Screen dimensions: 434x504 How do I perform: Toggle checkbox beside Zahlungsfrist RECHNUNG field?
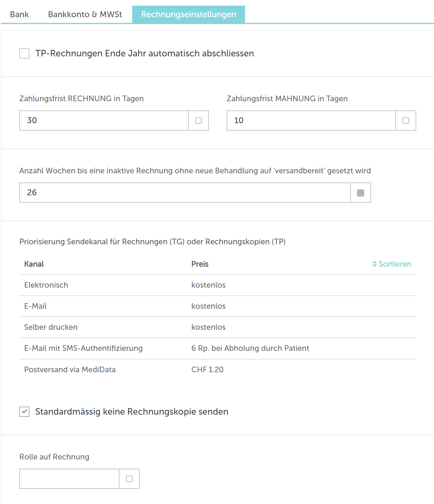point(198,121)
